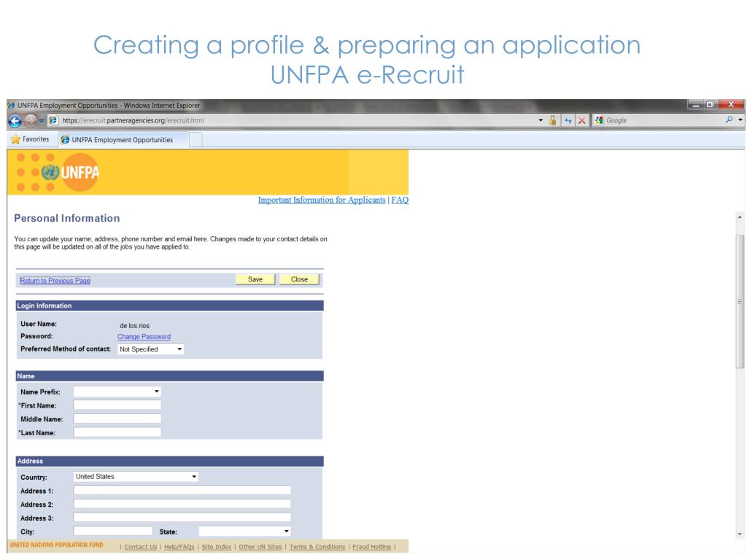
Task: Open the recent pages dropdown arrow
Action: pyautogui.click(x=42, y=121)
